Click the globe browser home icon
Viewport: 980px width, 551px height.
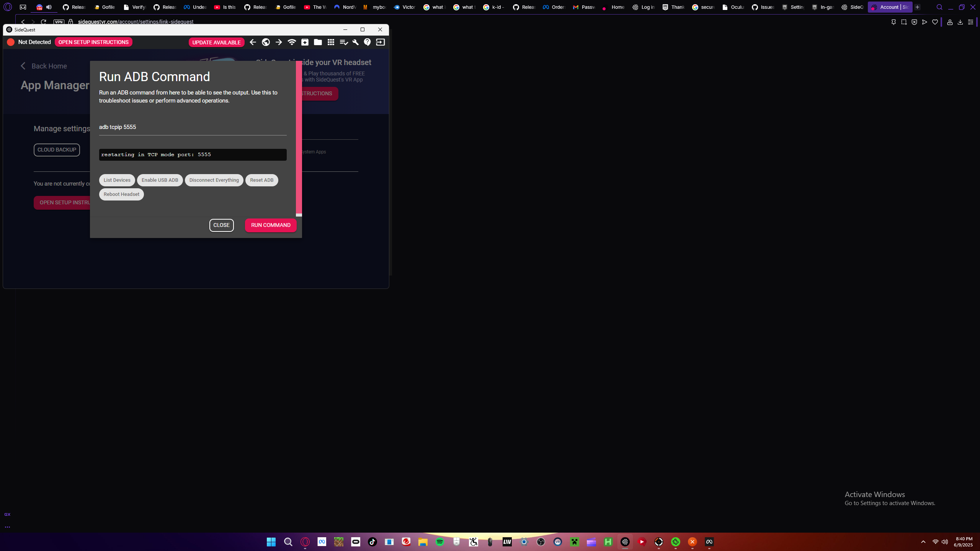tap(266, 42)
